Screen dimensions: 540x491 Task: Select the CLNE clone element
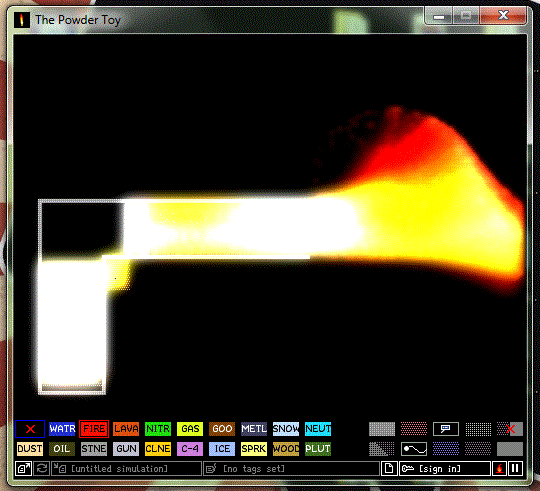click(x=158, y=449)
